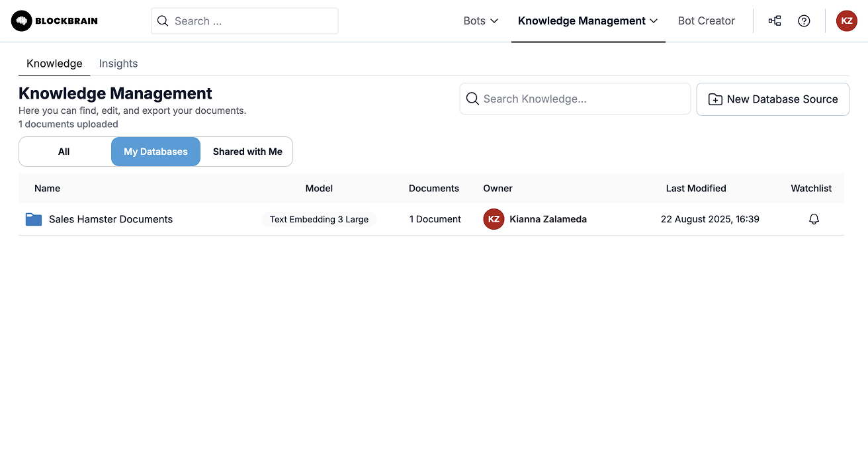Switch to the Knowledge tab

(x=54, y=64)
